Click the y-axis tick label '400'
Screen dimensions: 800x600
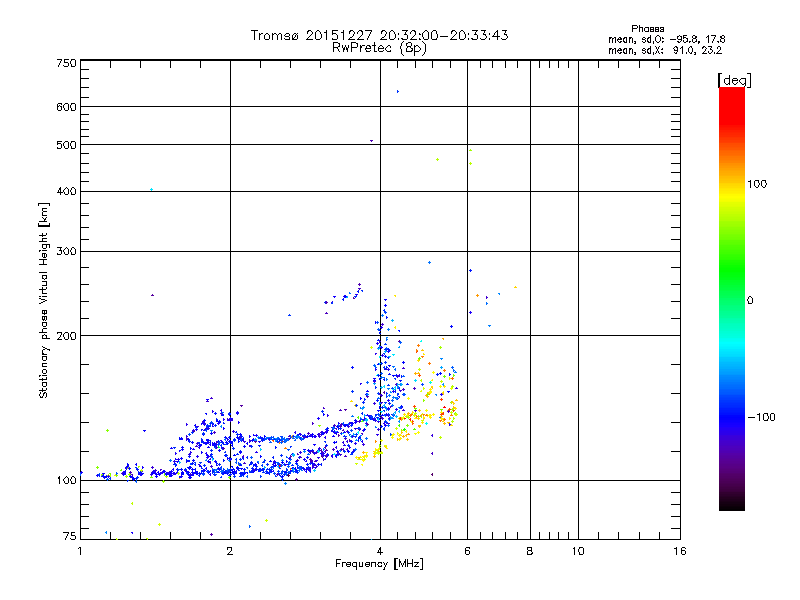66,191
